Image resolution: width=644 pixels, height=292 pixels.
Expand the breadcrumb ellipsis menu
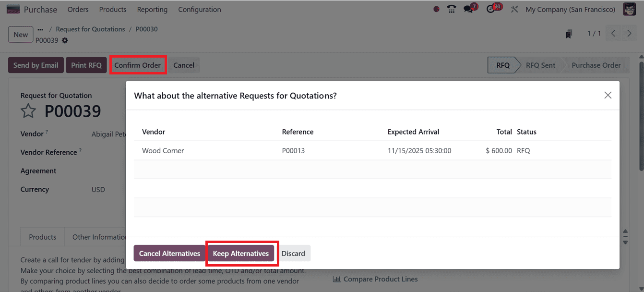[40, 29]
